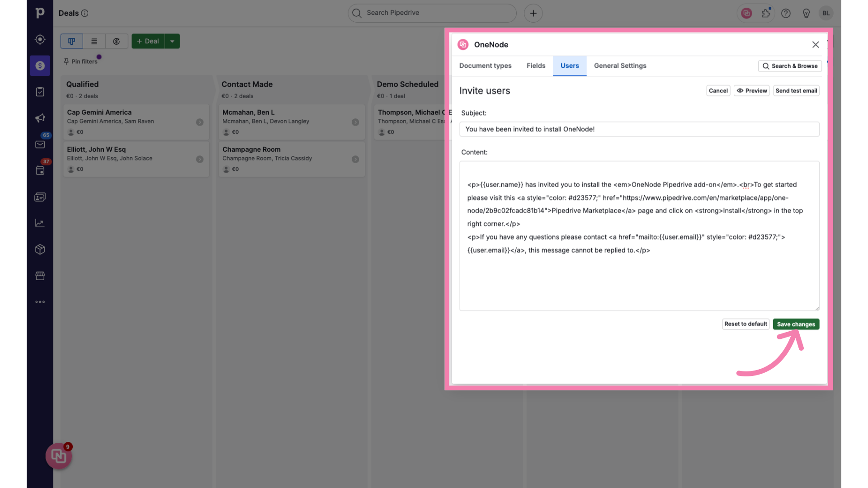Image resolution: width=868 pixels, height=488 pixels.
Task: Click Search & Browse button
Action: 790,66
